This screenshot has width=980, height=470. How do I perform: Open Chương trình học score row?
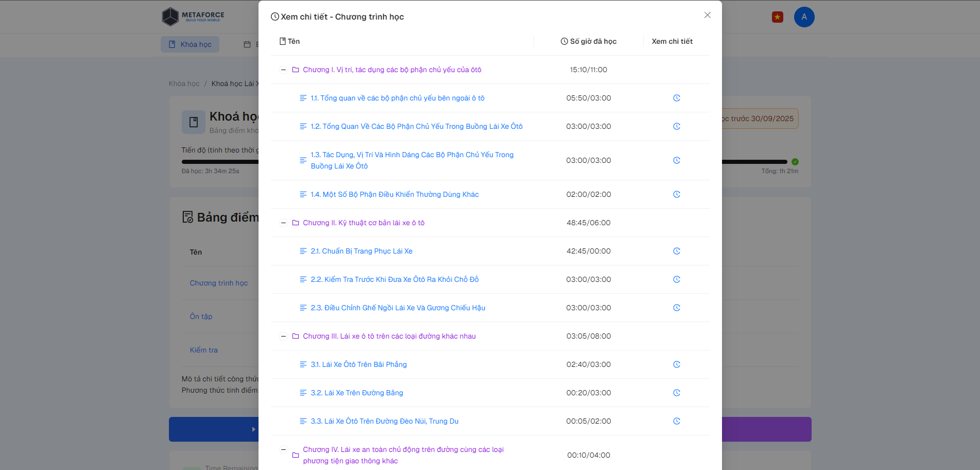(218, 283)
